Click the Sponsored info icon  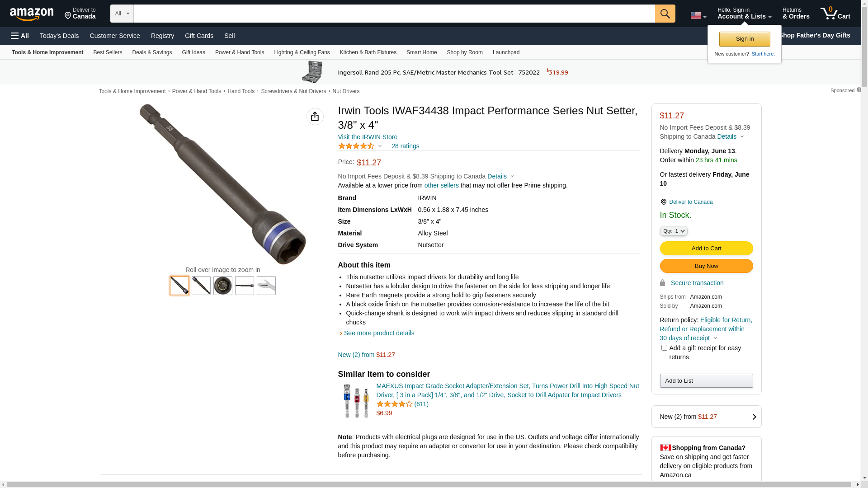pos(859,90)
